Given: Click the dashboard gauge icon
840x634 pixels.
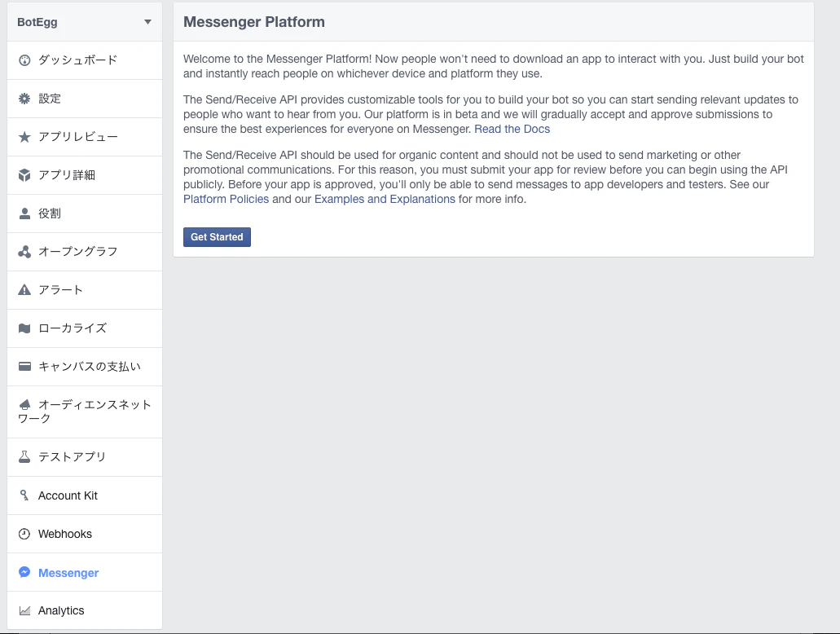Looking at the screenshot, I should pyautogui.click(x=24, y=60).
